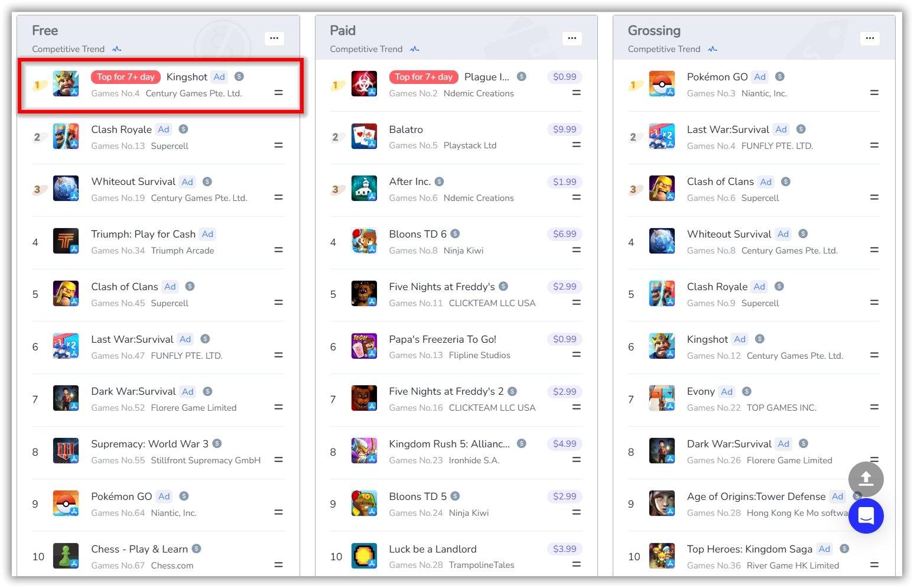
Task: Click the After Inc. app icon
Action: [x=364, y=189]
